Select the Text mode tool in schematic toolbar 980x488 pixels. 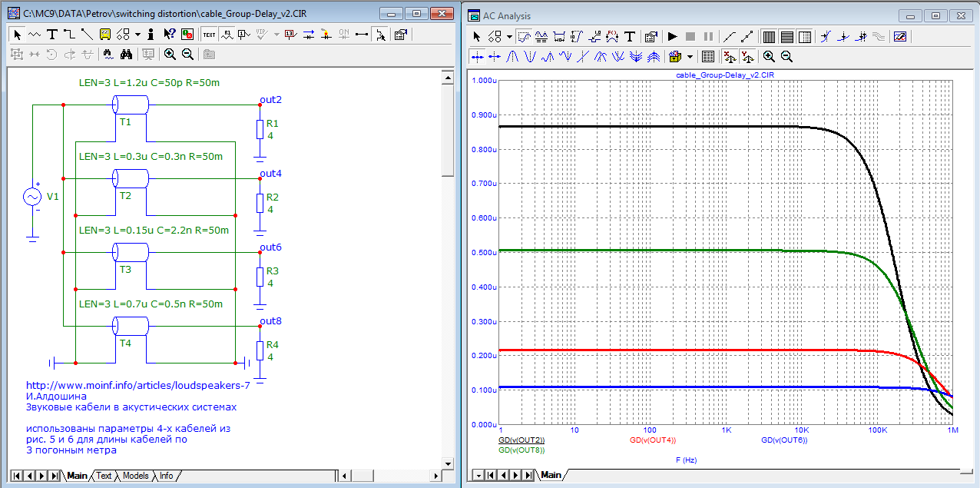tap(52, 34)
